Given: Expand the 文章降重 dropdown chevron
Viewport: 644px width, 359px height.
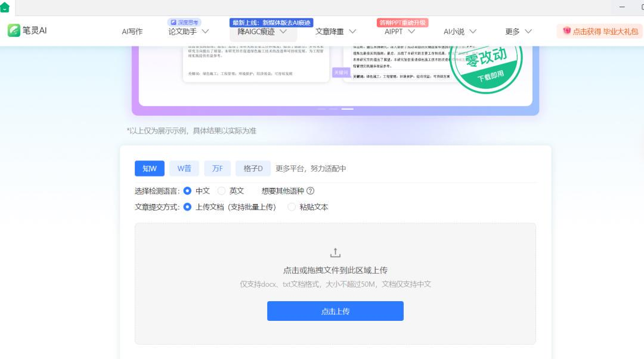Looking at the screenshot, I should tap(352, 32).
